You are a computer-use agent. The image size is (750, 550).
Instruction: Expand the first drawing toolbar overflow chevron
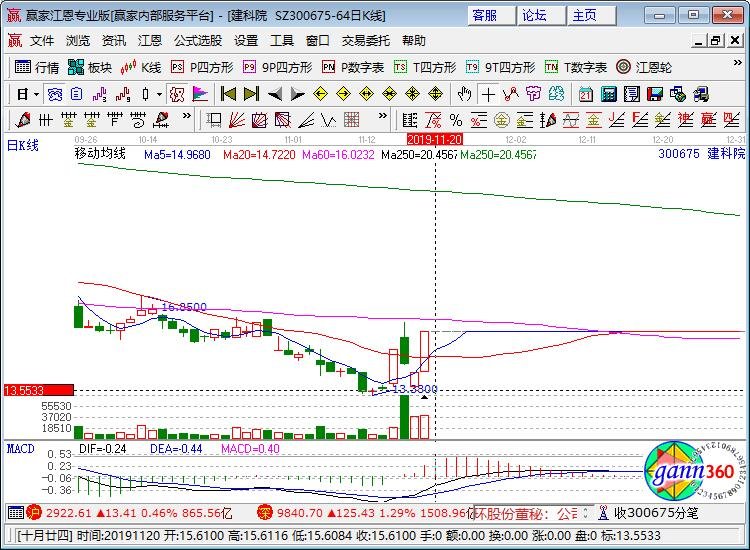(187, 115)
